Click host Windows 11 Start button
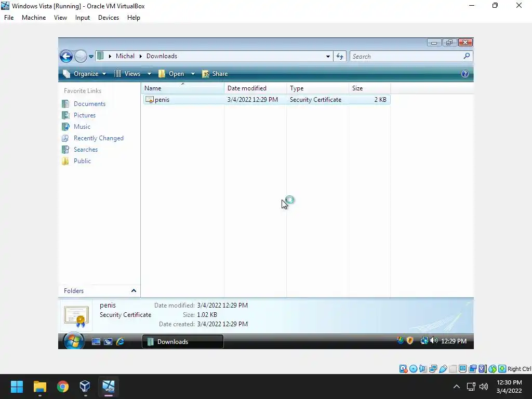 [x=17, y=387]
